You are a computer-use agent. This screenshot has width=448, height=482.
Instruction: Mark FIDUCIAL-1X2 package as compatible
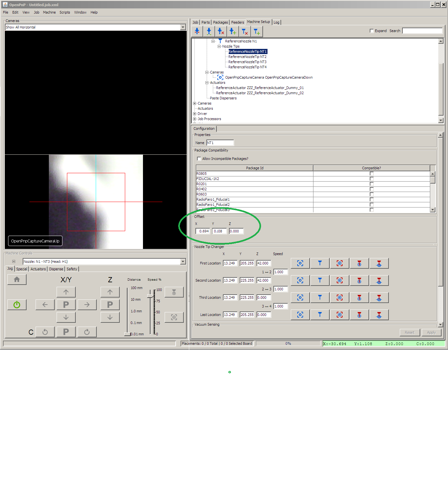(372, 179)
